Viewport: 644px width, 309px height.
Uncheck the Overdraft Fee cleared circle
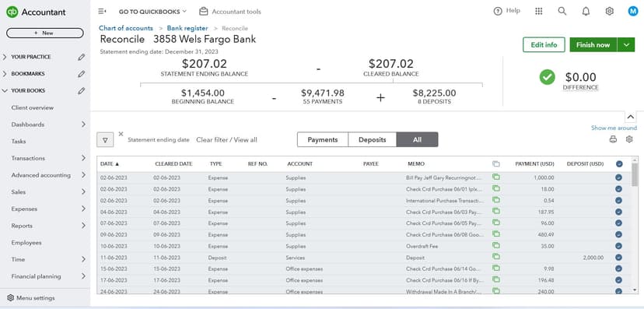618,246
